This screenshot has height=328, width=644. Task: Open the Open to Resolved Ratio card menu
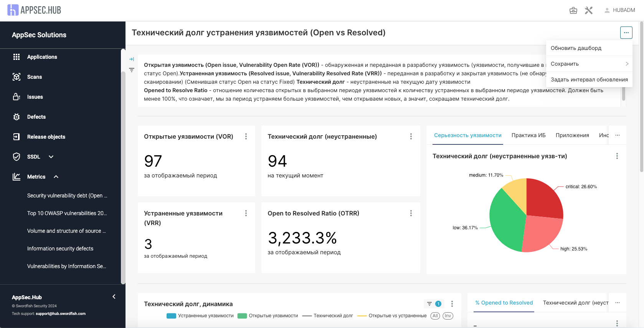(x=411, y=213)
